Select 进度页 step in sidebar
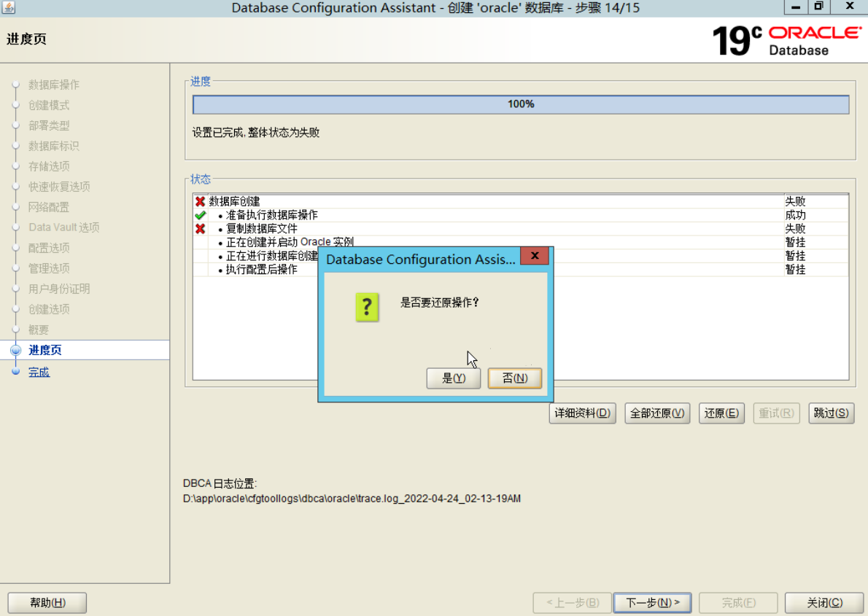Image resolution: width=868 pixels, height=616 pixels. pos(44,351)
